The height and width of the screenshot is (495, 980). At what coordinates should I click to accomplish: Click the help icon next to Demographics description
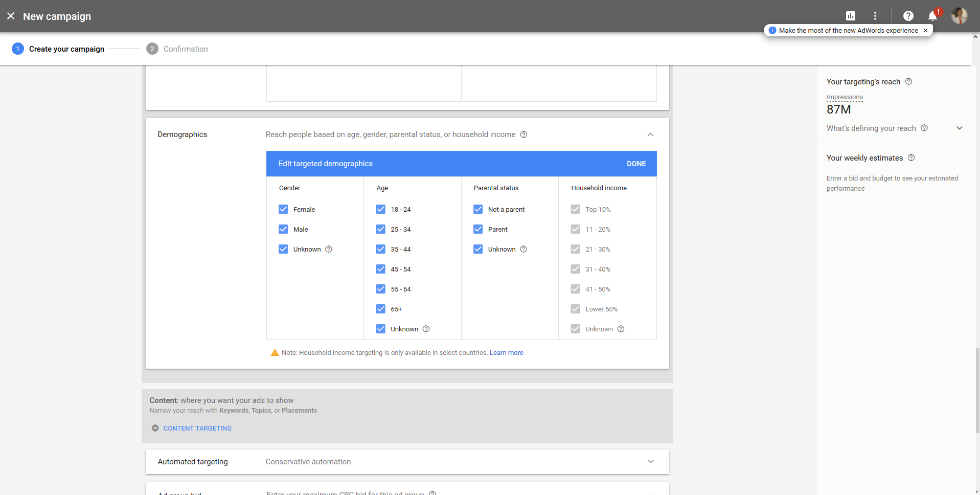pyautogui.click(x=523, y=134)
